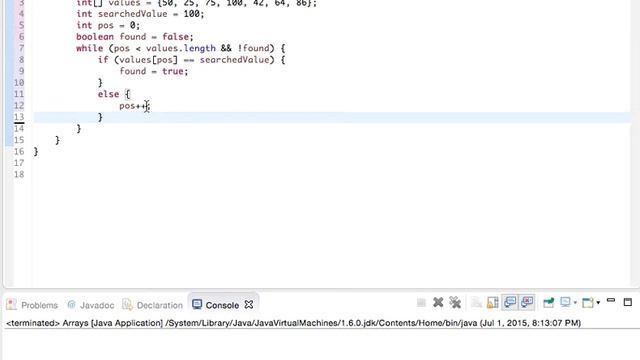This screenshot has height=360, width=640.
Task: Click the terminated Arrays Java Application status line
Action: pyautogui.click(x=293, y=323)
